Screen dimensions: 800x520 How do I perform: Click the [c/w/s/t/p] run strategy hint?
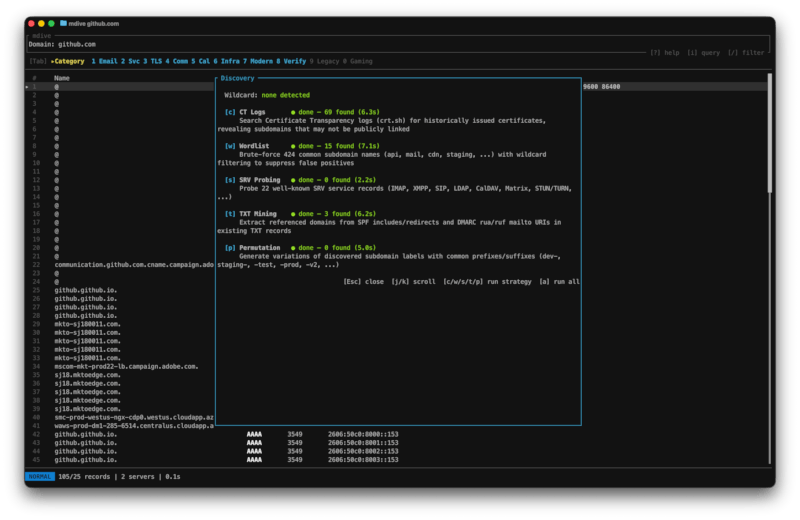pyautogui.click(x=487, y=282)
